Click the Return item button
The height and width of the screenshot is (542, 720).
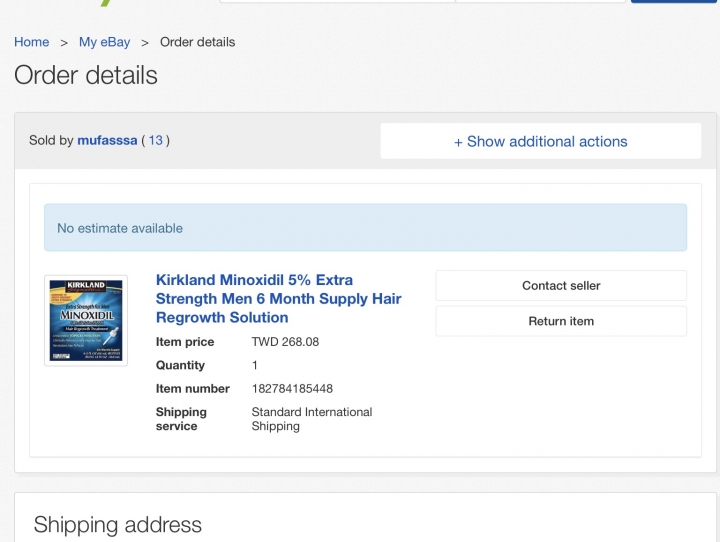(x=561, y=321)
